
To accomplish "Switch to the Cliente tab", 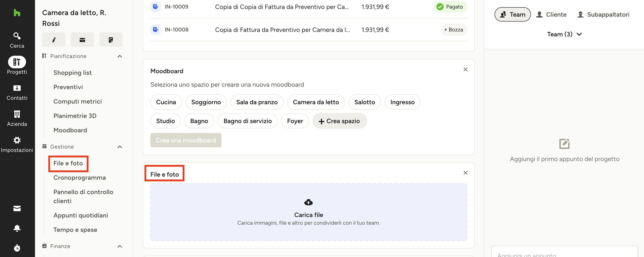I will tap(551, 15).
